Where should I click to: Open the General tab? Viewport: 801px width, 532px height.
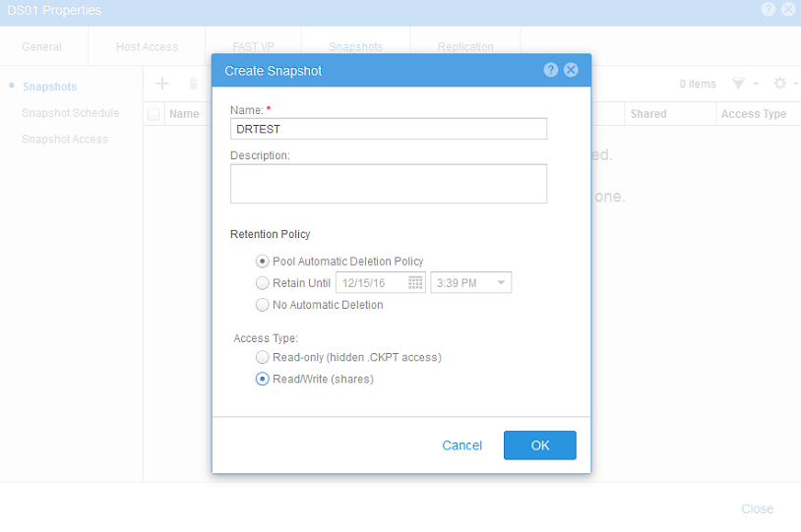click(41, 47)
